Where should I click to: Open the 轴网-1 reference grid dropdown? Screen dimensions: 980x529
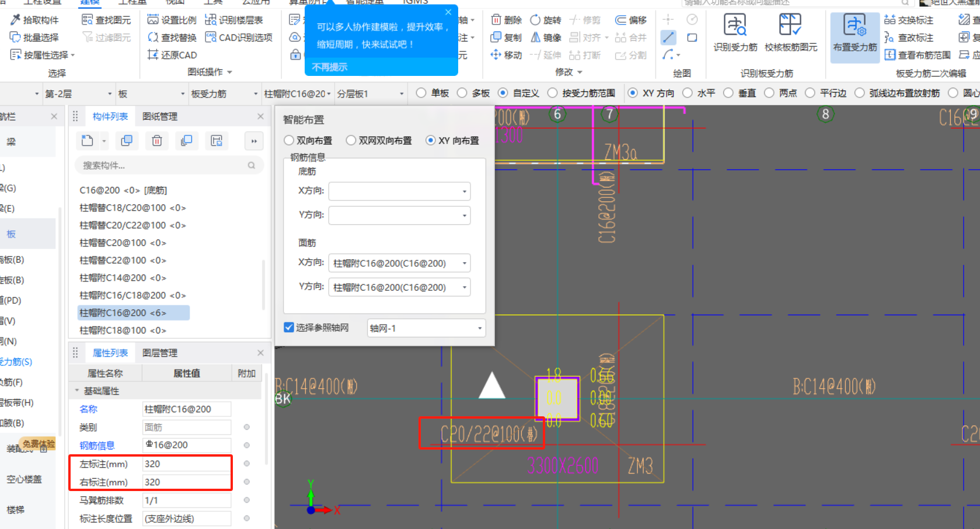(426, 328)
